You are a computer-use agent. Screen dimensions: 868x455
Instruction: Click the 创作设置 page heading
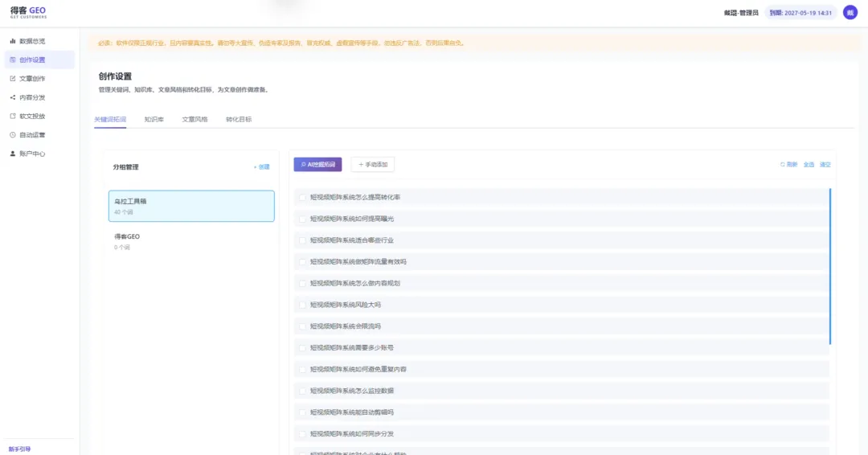pyautogui.click(x=115, y=76)
